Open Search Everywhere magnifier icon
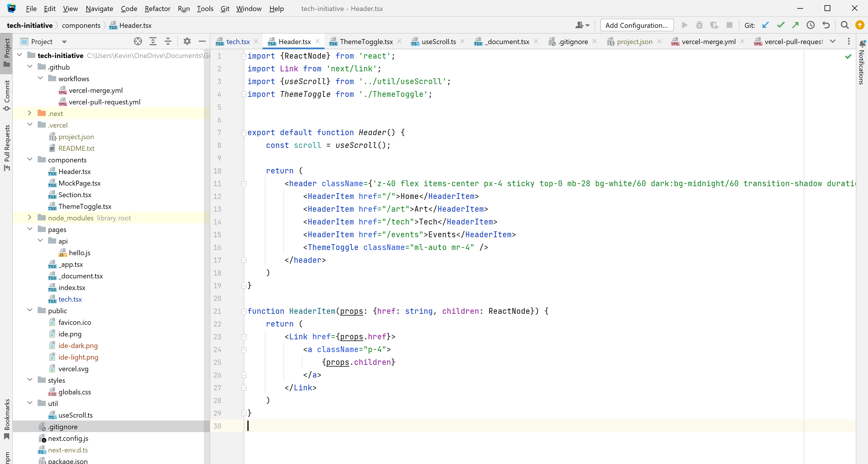868x464 pixels. pyautogui.click(x=845, y=25)
